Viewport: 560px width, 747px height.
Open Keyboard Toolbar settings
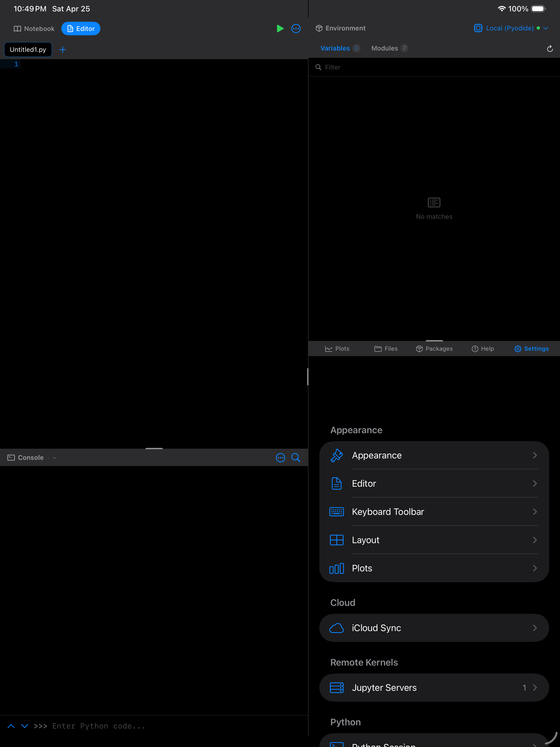(x=434, y=512)
